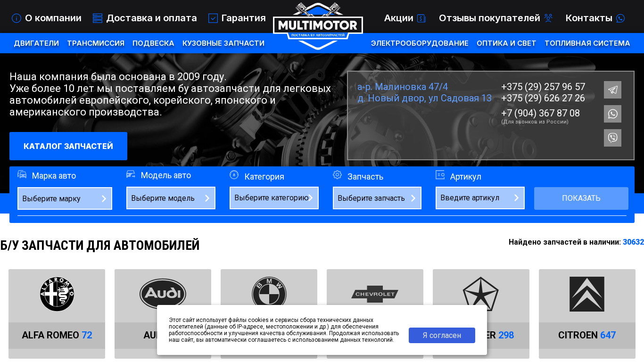The height and width of the screenshot is (362, 644).
Task: Open Viber contact icon
Action: [612, 138]
